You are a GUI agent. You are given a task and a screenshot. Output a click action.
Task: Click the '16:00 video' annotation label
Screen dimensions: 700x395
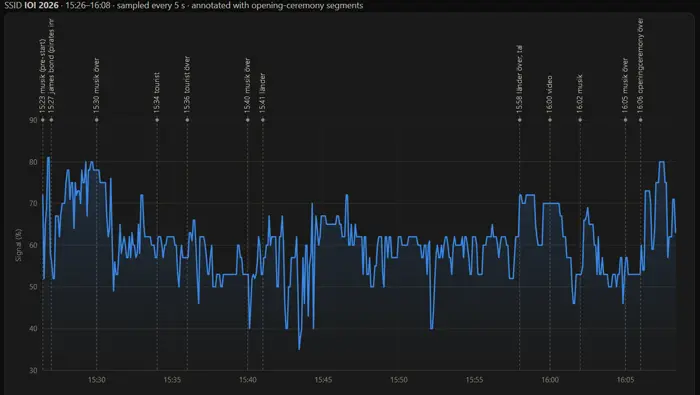550,94
